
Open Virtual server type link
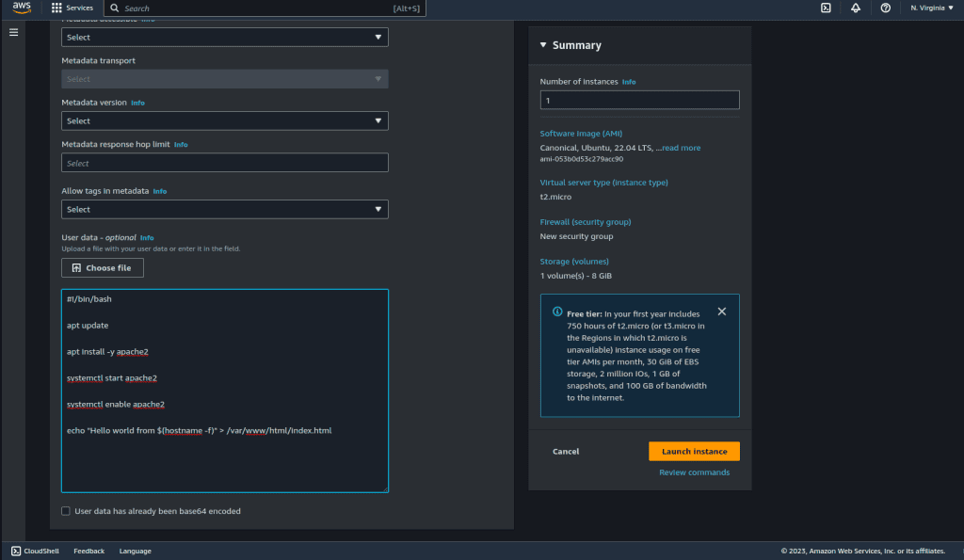tap(603, 183)
